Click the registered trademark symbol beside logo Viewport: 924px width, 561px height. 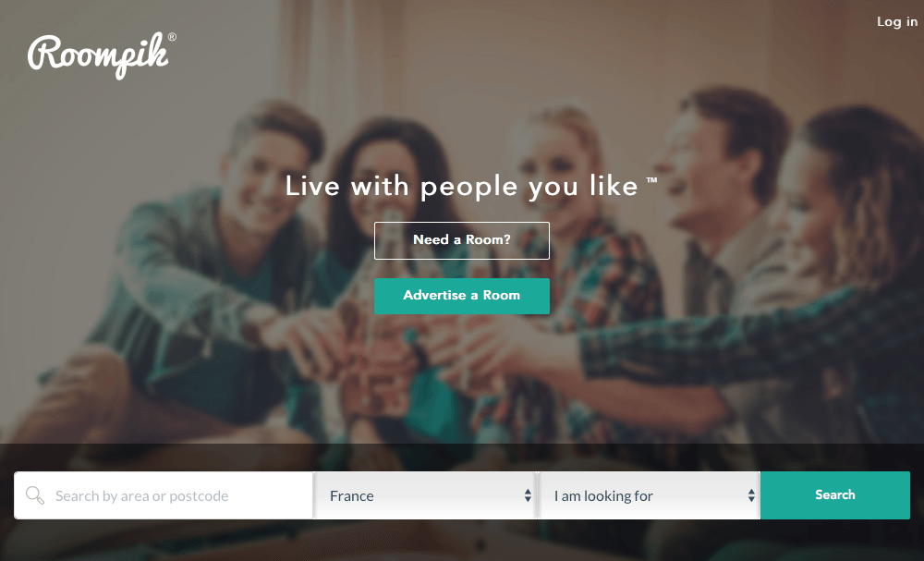point(172,37)
